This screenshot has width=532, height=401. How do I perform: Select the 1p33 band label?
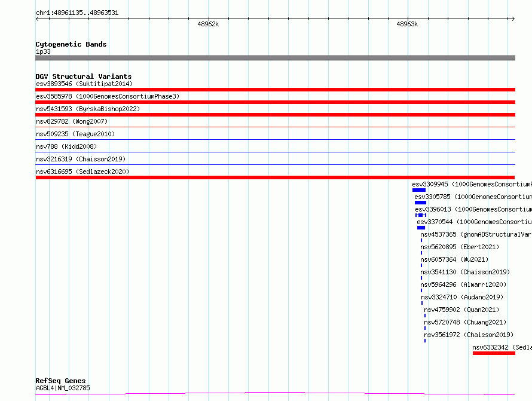[x=43, y=51]
